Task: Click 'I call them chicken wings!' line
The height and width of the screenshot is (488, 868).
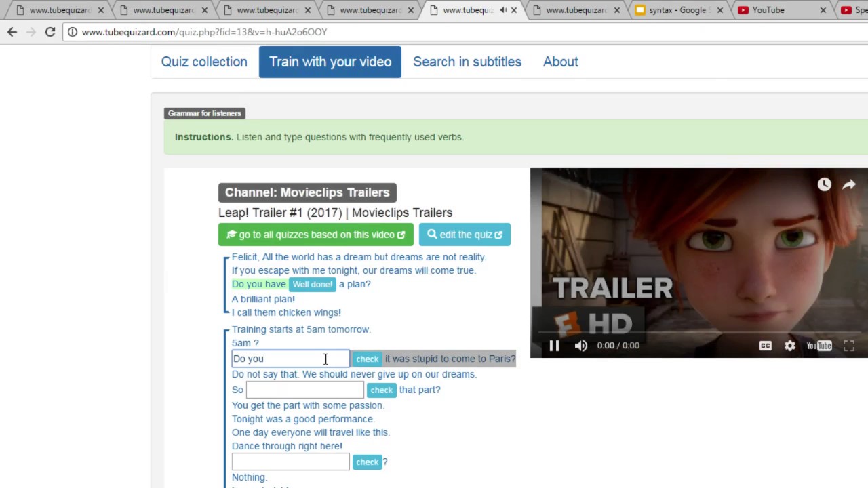Action: [x=286, y=312]
